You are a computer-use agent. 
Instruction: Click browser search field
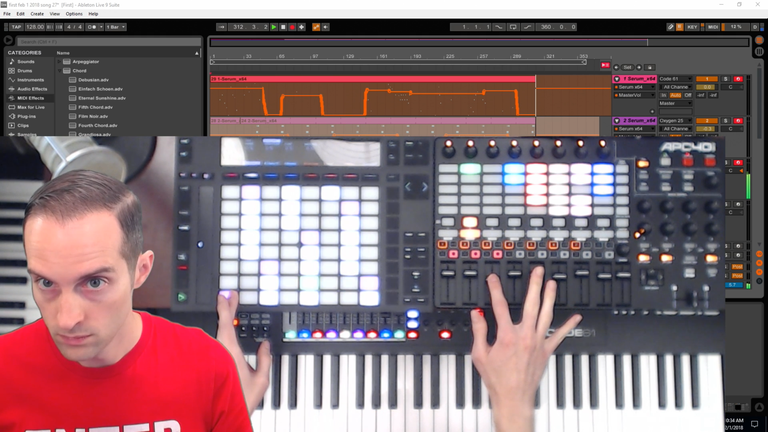[109, 42]
